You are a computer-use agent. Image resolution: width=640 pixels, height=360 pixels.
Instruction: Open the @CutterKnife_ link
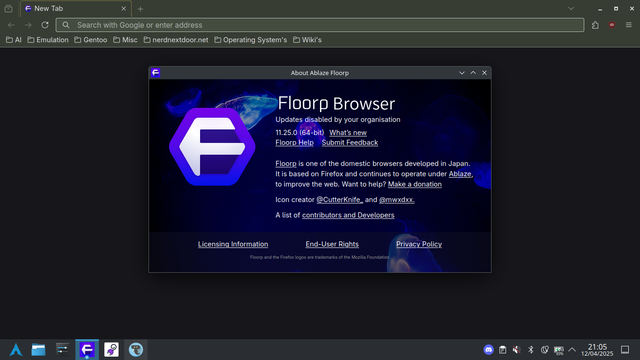(340, 200)
